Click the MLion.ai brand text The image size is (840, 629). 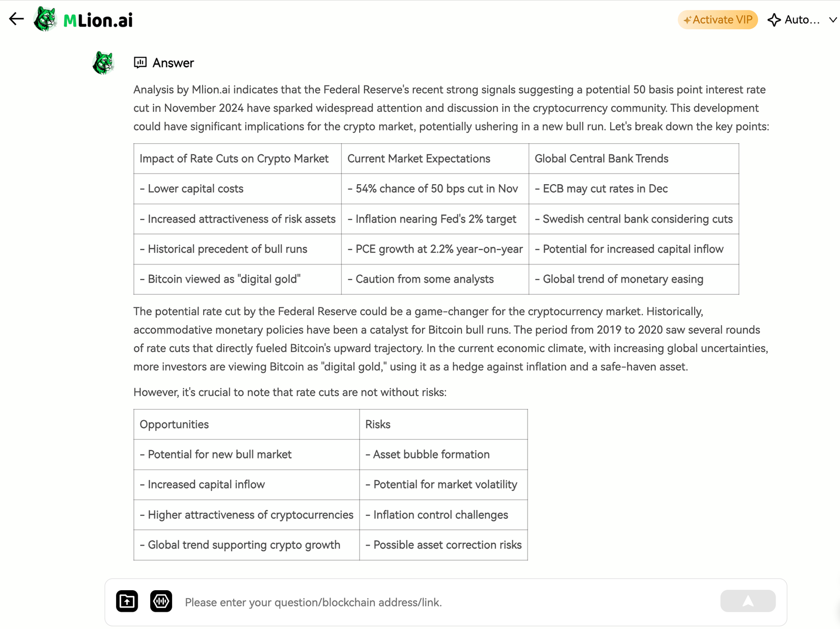98,20
